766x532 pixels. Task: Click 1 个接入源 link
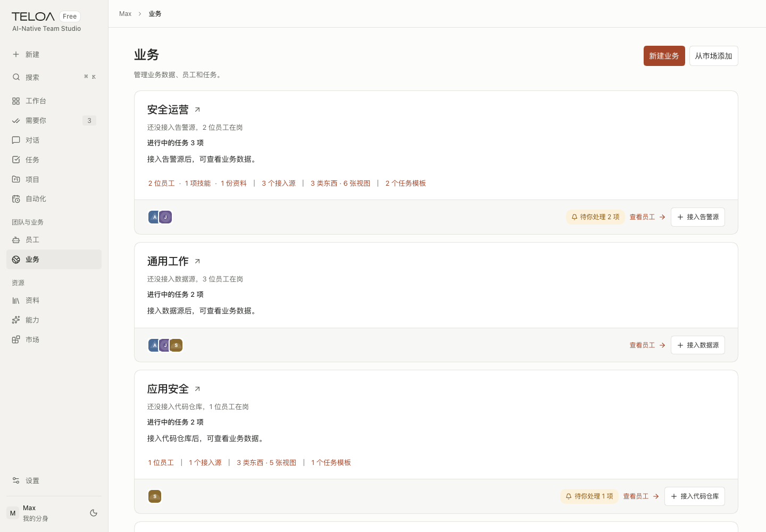[x=205, y=462]
